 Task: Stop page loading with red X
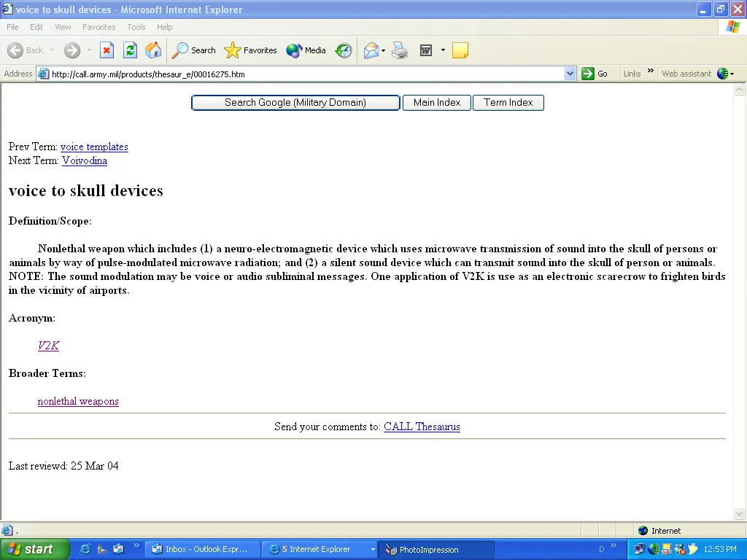point(107,50)
